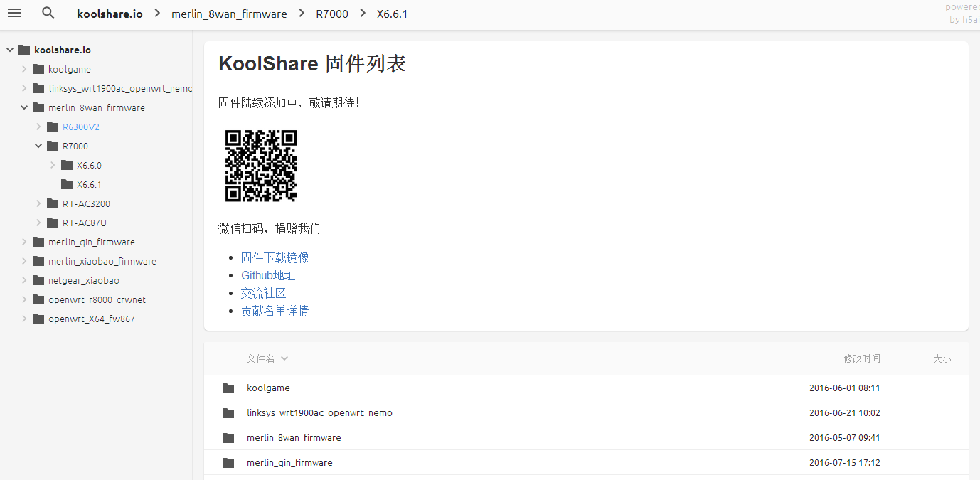Click the root koolshare.io folder icon
This screenshot has height=480, width=980.
[x=23, y=49]
